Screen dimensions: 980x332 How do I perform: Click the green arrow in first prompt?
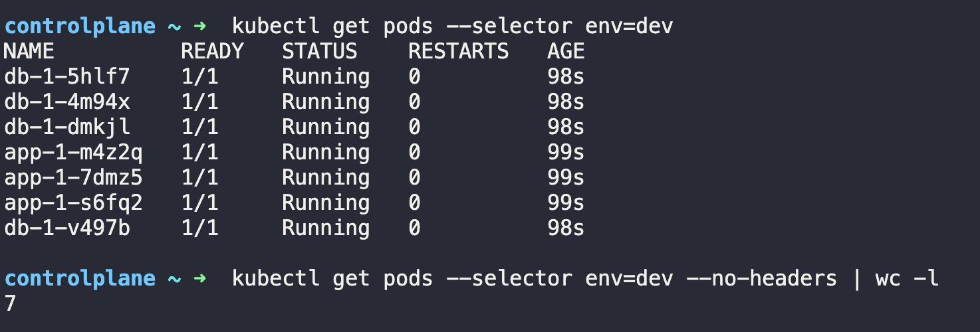click(200, 27)
